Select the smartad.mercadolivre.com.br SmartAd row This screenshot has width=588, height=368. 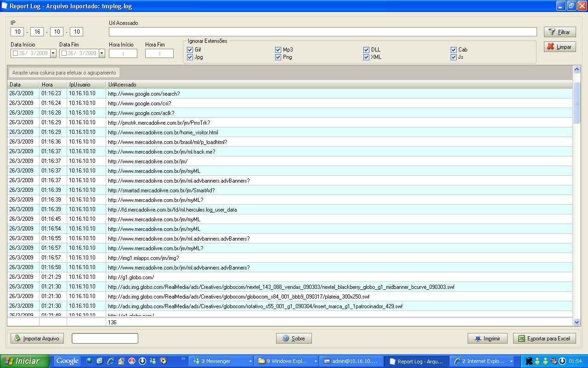coord(290,190)
